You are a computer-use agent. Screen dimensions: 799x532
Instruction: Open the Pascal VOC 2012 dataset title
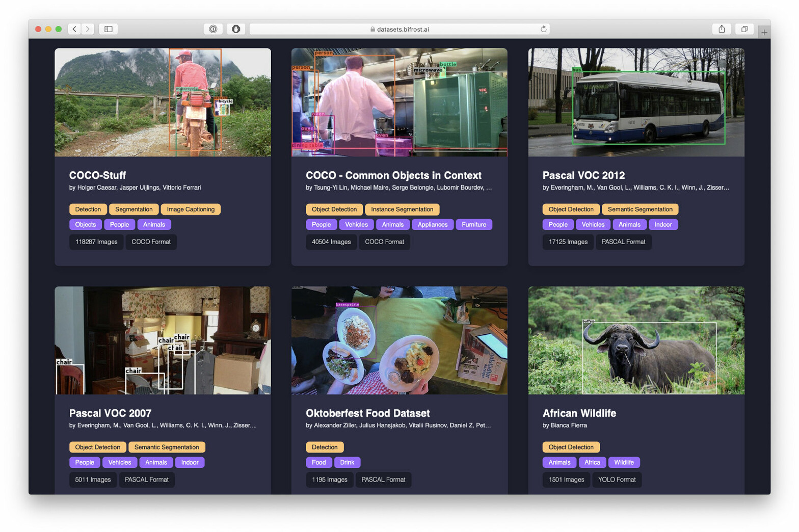point(583,175)
